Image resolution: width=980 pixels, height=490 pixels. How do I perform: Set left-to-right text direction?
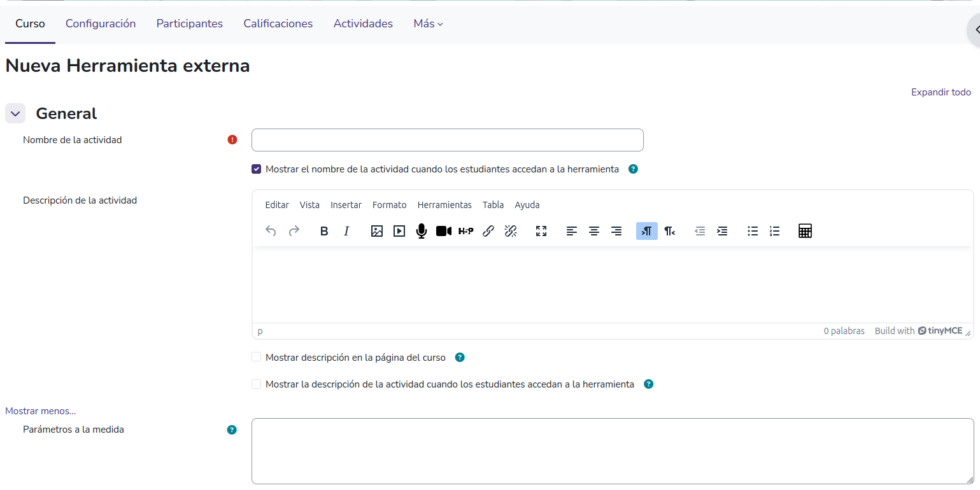647,231
